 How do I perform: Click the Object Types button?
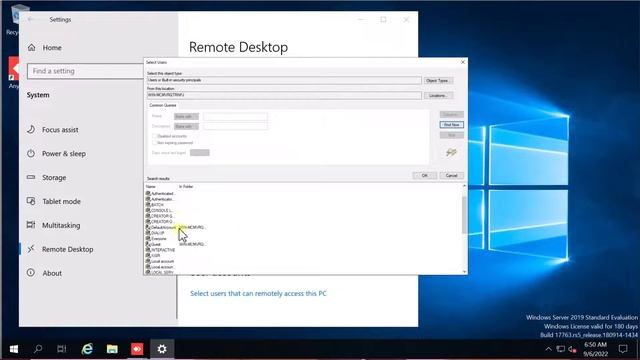(x=438, y=80)
